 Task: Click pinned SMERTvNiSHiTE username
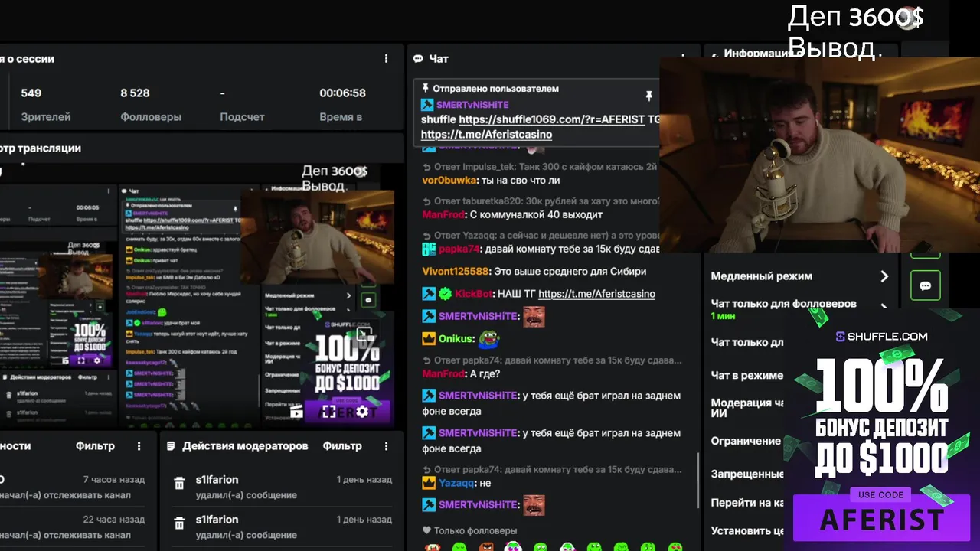click(472, 105)
